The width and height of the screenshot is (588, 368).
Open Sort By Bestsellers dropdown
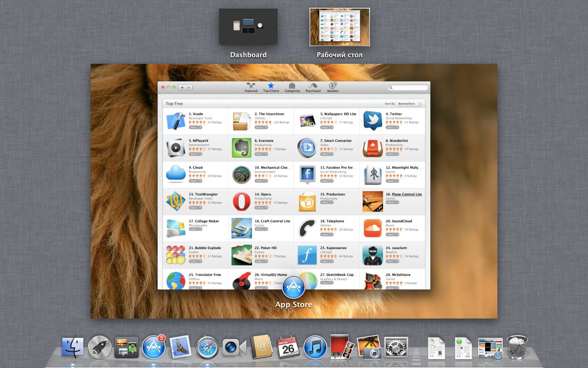click(x=410, y=103)
